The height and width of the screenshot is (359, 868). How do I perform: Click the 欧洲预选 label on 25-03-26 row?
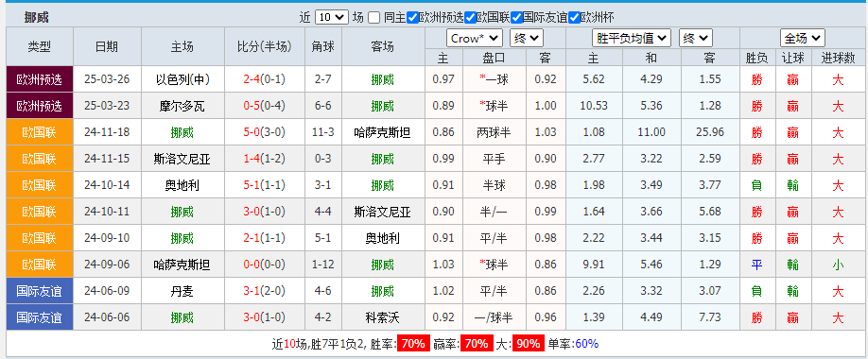40,79
